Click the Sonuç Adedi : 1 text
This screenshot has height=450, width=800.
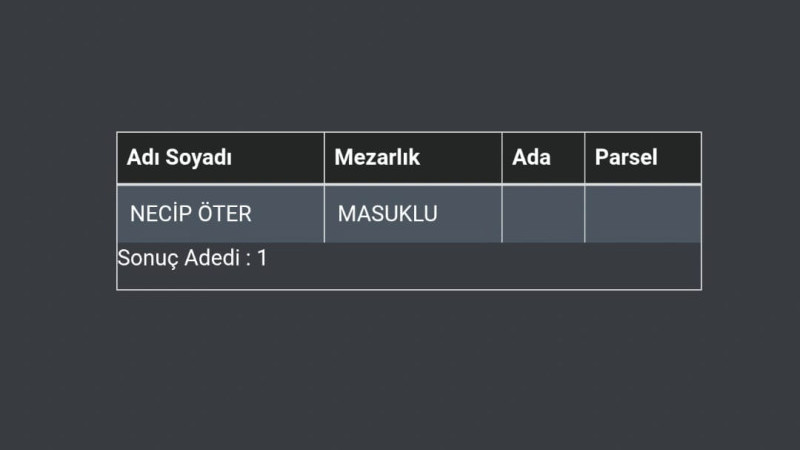192,258
